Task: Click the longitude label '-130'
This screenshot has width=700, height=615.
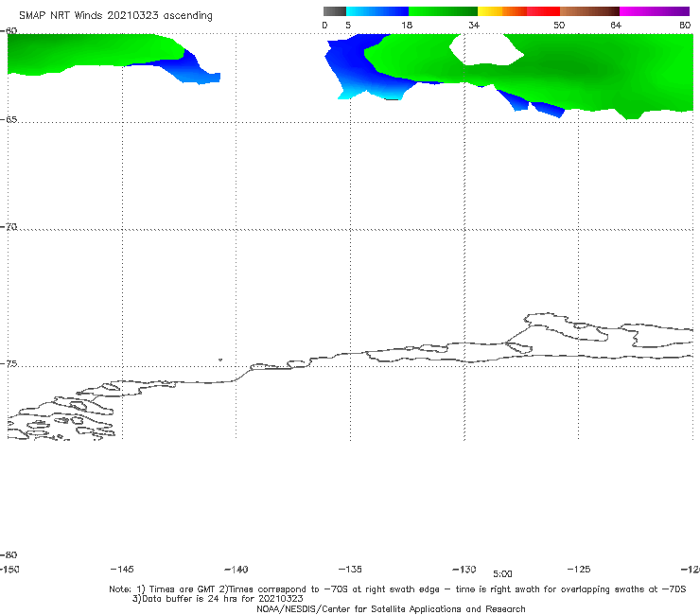Action: (x=464, y=569)
